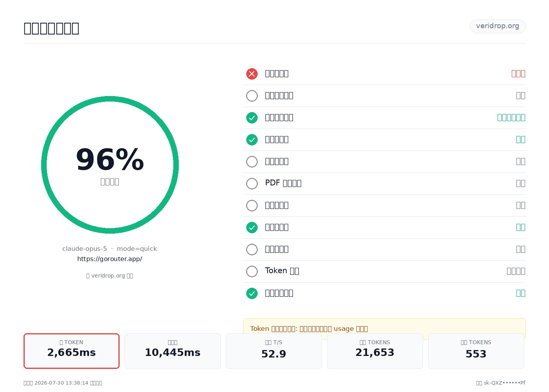Click the green check in the third checklist row
The height and width of the screenshot is (392, 549).
(x=252, y=118)
